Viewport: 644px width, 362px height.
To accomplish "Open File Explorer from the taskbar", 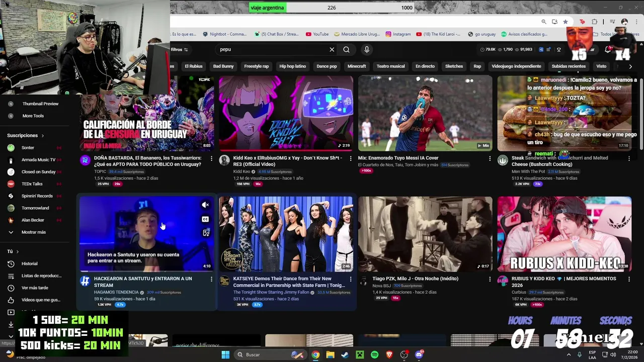I will 330,354.
